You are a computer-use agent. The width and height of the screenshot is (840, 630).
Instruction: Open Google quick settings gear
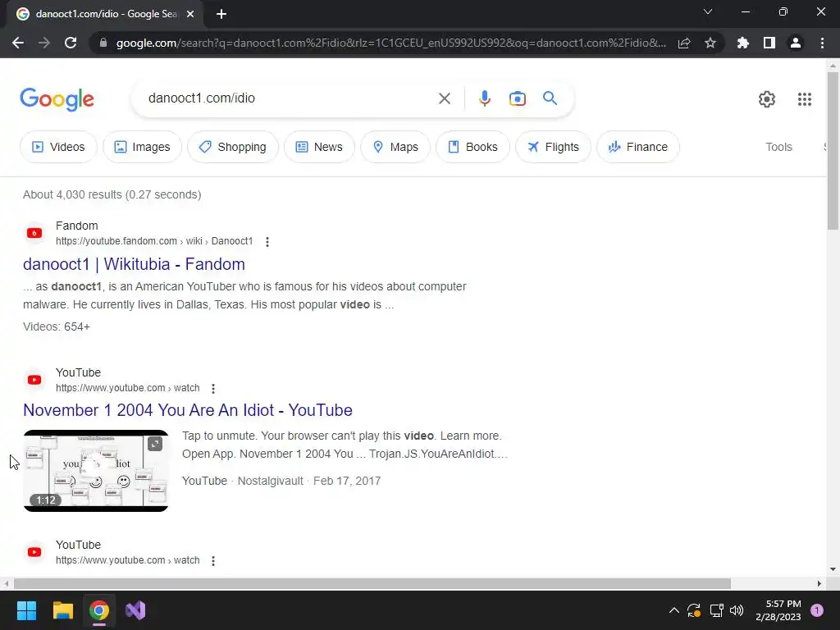coord(767,99)
